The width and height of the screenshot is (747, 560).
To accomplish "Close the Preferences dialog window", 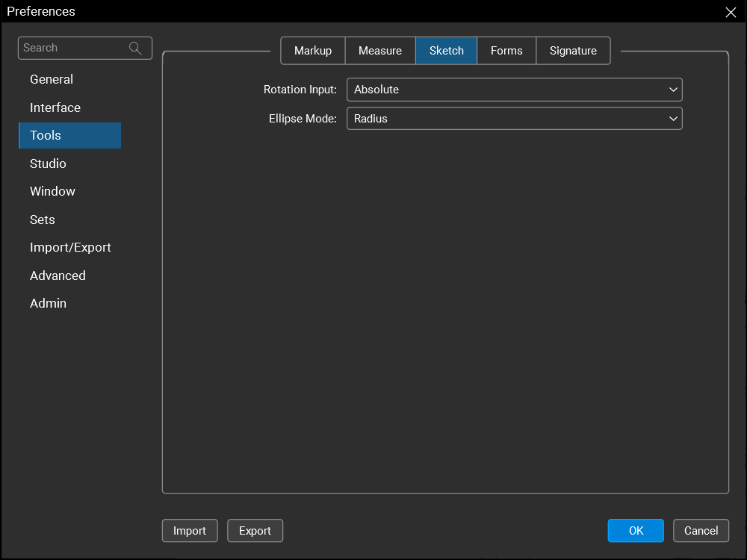I will (x=731, y=12).
